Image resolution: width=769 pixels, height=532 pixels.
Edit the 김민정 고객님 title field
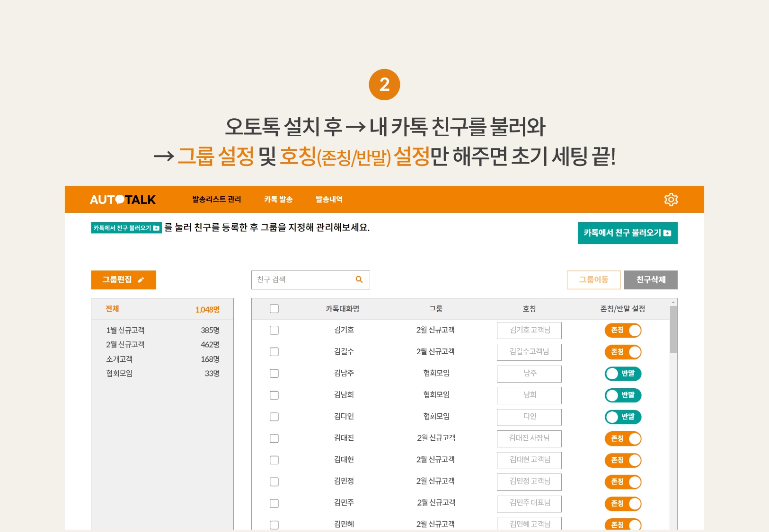[529, 482]
